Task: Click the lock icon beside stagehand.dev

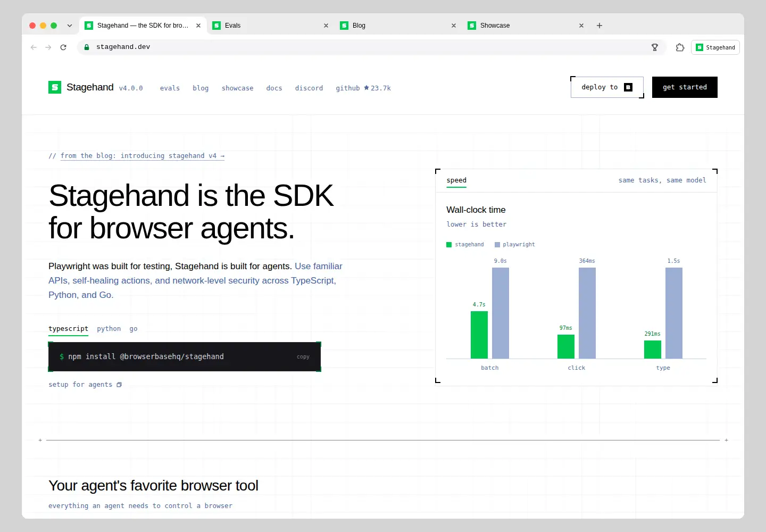Action: coord(87,47)
